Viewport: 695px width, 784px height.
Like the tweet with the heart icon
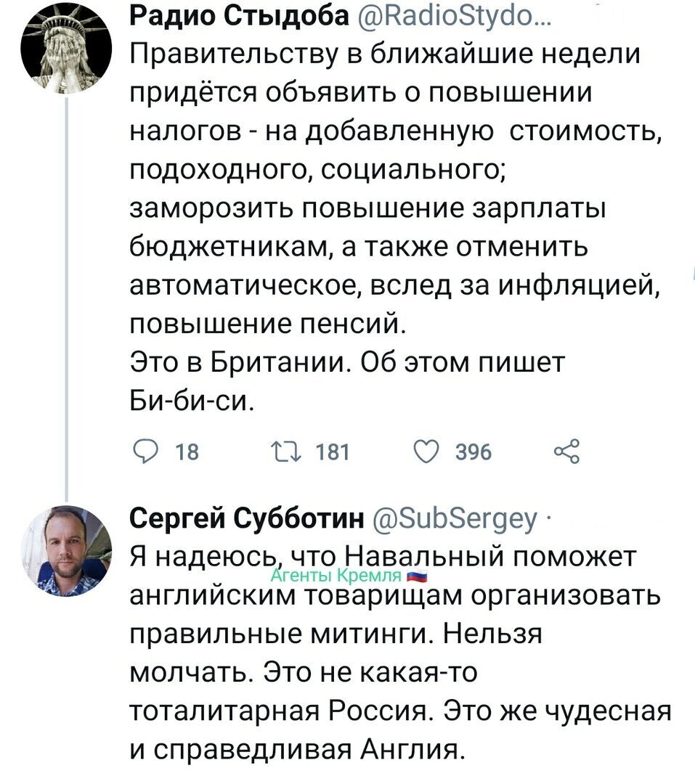427,452
